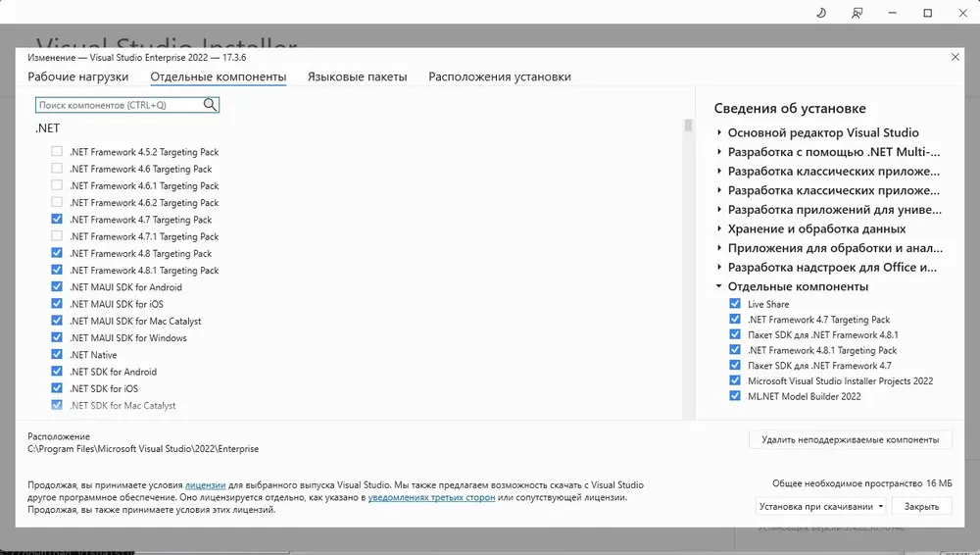Screen dimensions: 980x555
Task: Uncheck .NET MAUI SDK for Mac Catalyst
Action: coord(57,321)
